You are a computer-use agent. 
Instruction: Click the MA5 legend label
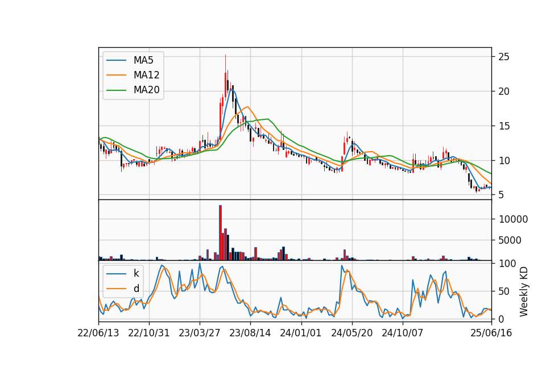(x=143, y=60)
